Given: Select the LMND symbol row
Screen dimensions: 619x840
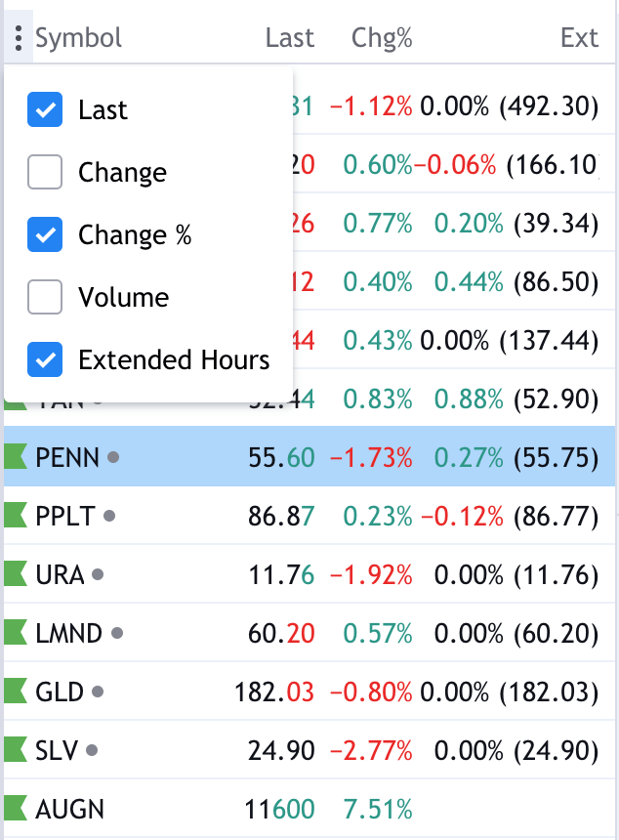Looking at the screenshot, I should tap(309, 633).
